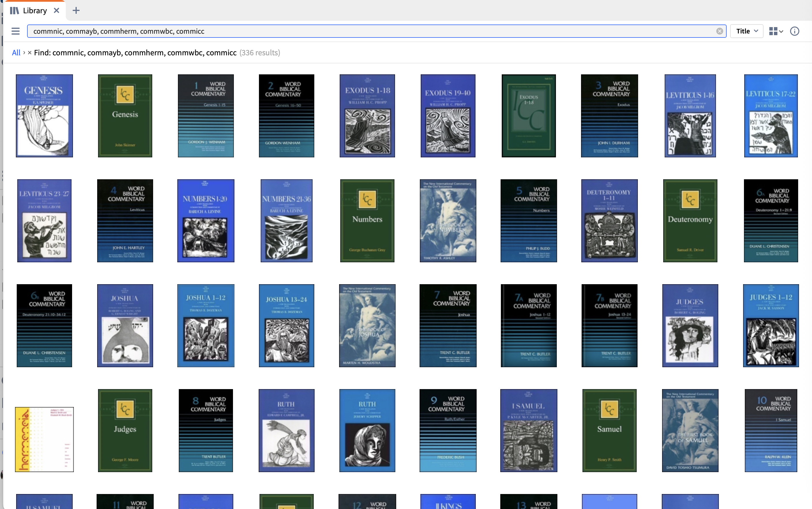
Task: Open the Numbers 21-36 cover
Action: click(x=287, y=221)
